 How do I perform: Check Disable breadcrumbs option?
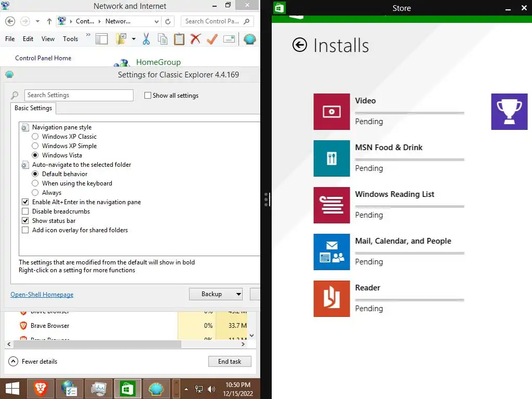[25, 211]
